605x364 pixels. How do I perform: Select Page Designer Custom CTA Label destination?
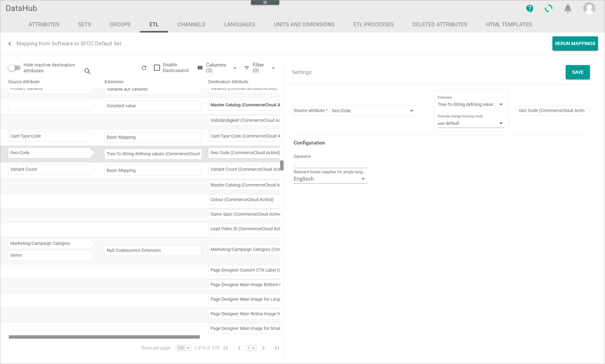click(x=244, y=270)
